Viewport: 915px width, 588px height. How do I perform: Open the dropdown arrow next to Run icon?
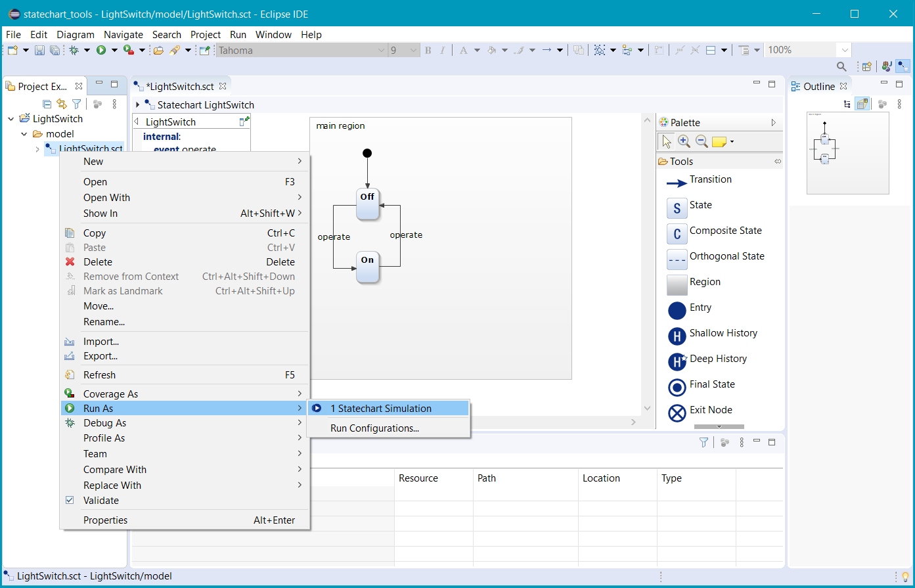114,50
